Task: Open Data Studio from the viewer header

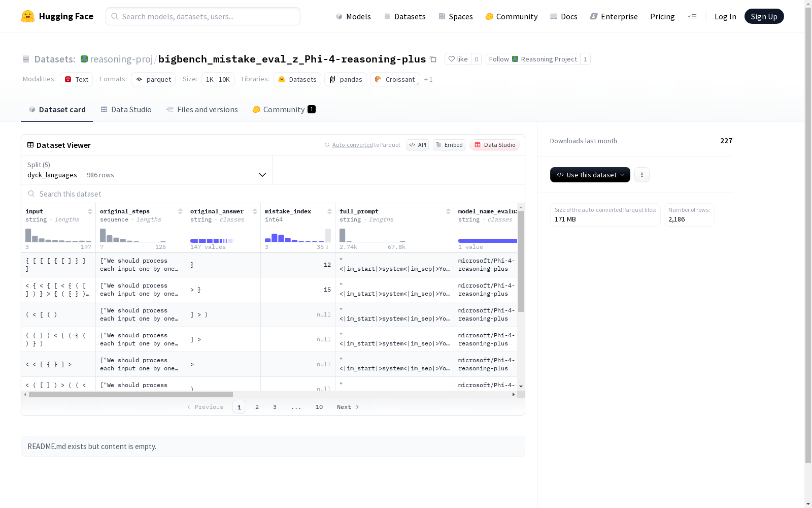Action: [495, 145]
